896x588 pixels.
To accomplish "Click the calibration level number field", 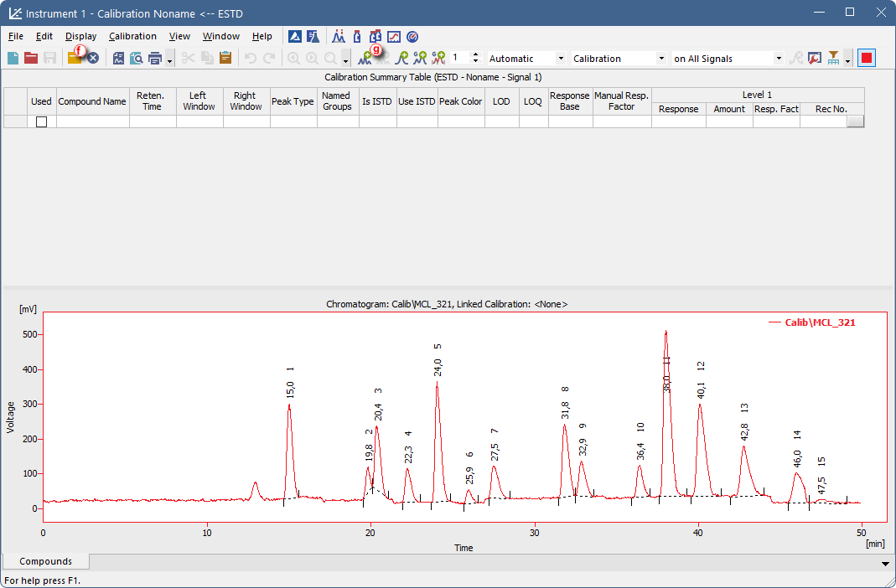I will (460, 58).
